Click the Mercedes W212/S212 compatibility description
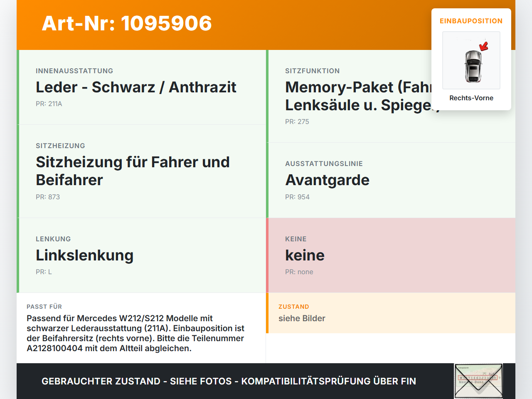The width and height of the screenshot is (532, 399). [x=135, y=333]
